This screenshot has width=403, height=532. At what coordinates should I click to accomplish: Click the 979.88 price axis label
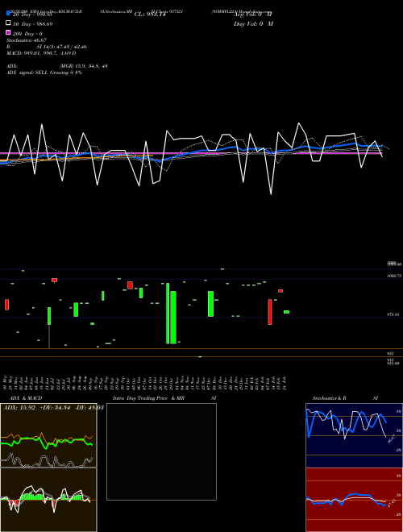[393, 314]
